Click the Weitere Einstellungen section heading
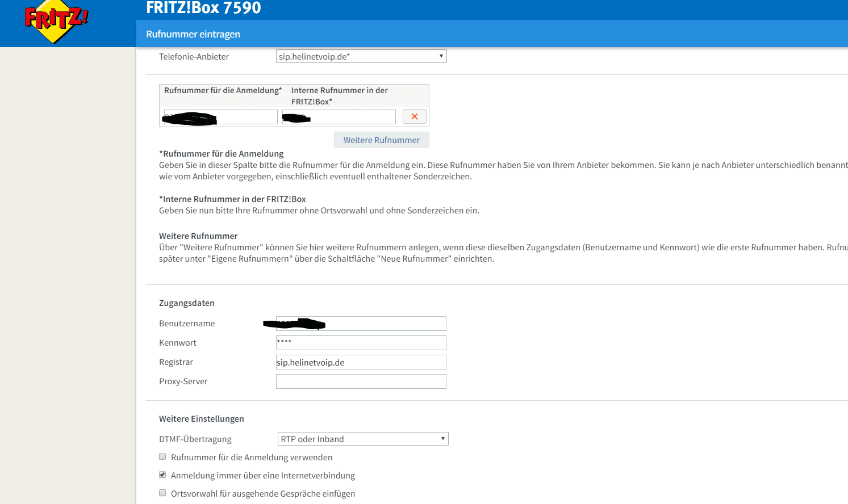The image size is (848, 504). click(x=202, y=419)
